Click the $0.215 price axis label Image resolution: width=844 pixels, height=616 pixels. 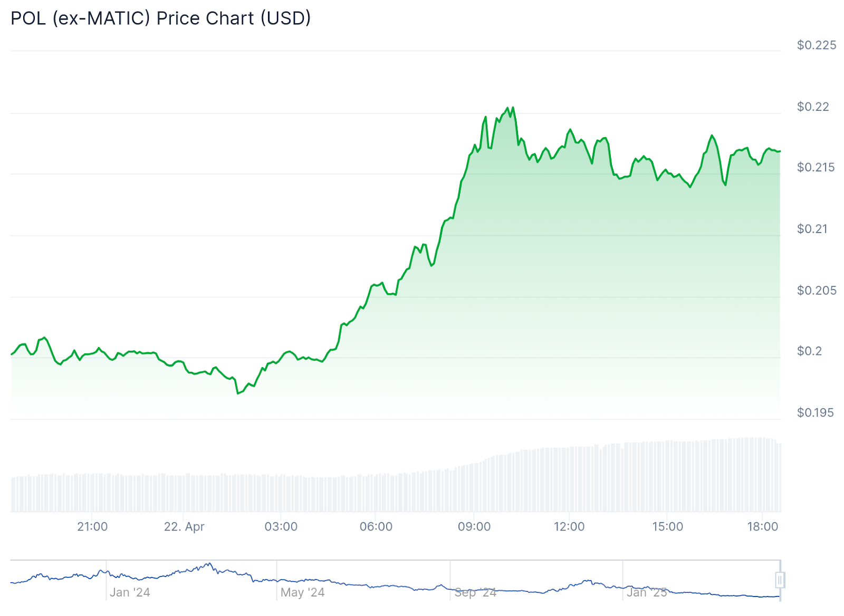[816, 168]
